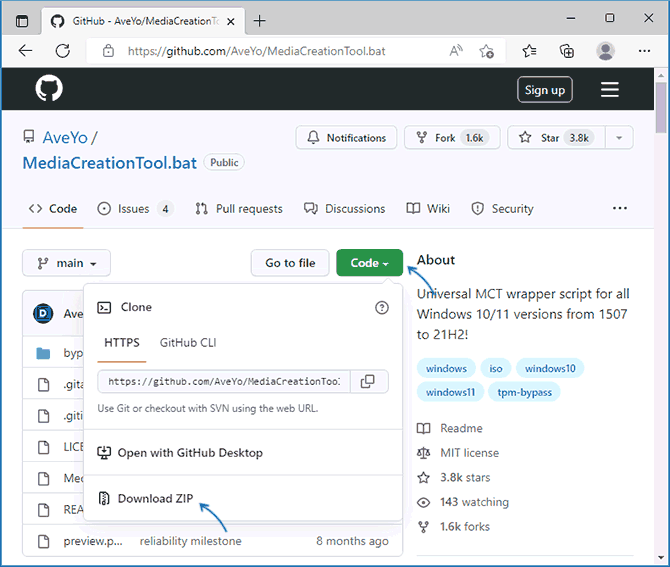The height and width of the screenshot is (567, 670).
Task: Click the Clone help question mark icon
Action: point(382,307)
